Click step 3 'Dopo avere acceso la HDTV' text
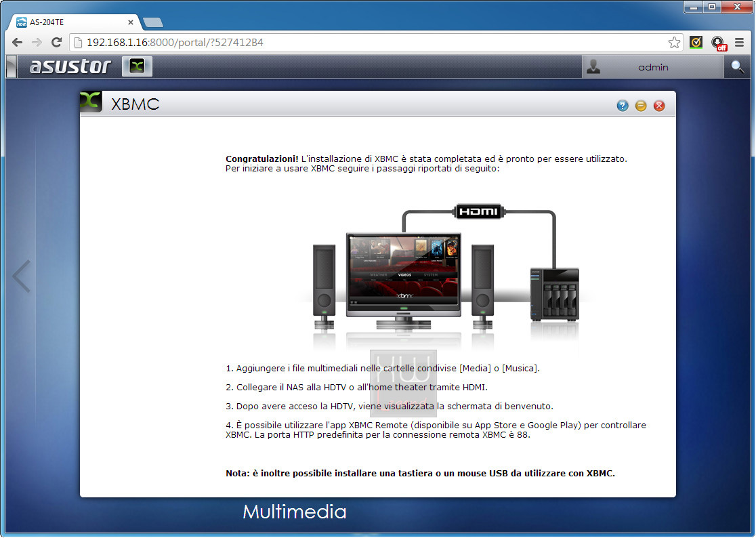This screenshot has width=756, height=538. [390, 406]
